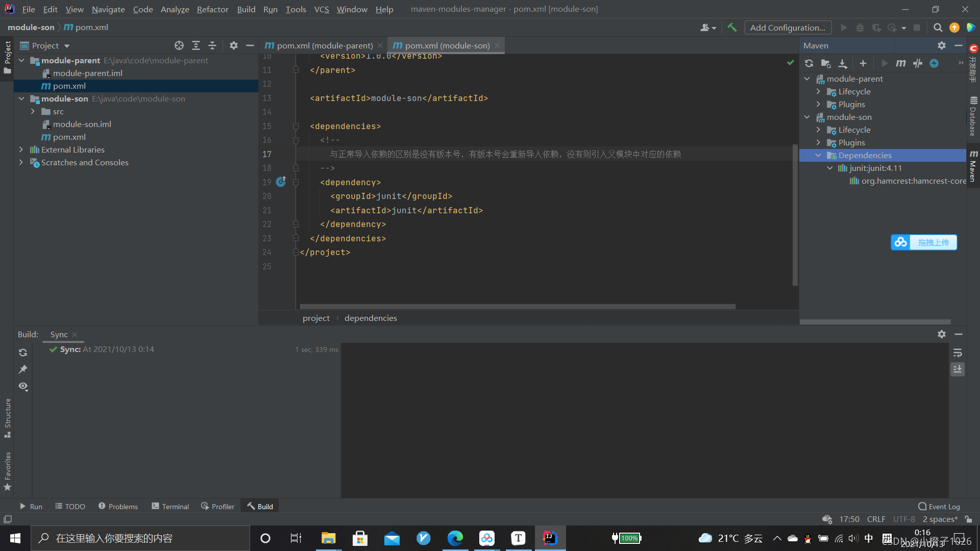Expand the src folder
The image size is (980, 551).
click(x=33, y=111)
